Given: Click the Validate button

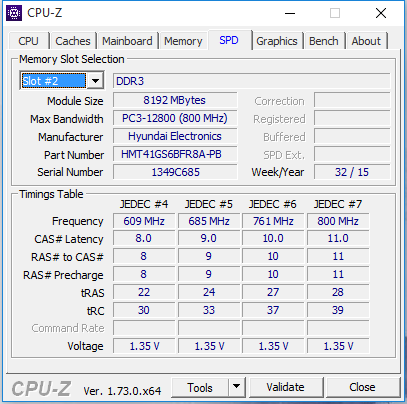Looking at the screenshot, I should click(x=285, y=387).
